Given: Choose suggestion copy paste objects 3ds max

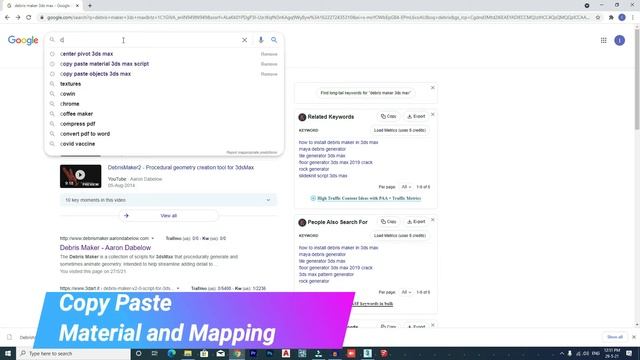Looking at the screenshot, I should coord(95,74).
